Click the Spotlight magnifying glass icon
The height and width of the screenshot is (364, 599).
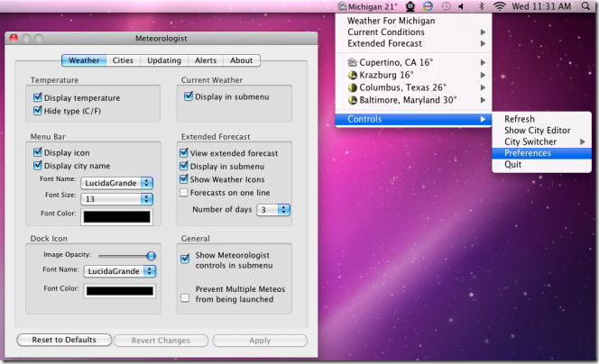[x=587, y=6]
